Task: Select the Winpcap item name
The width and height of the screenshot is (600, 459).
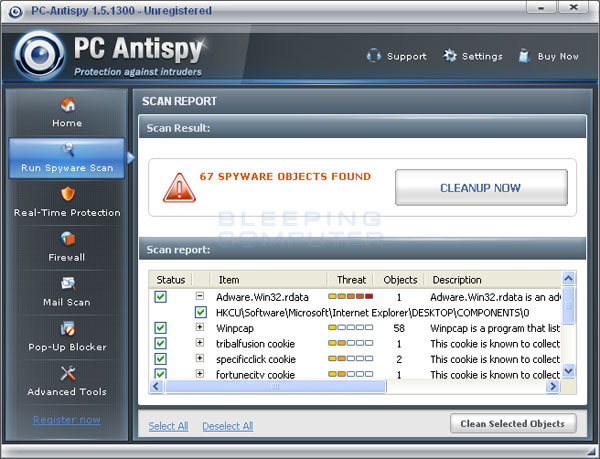Action: 235,328
